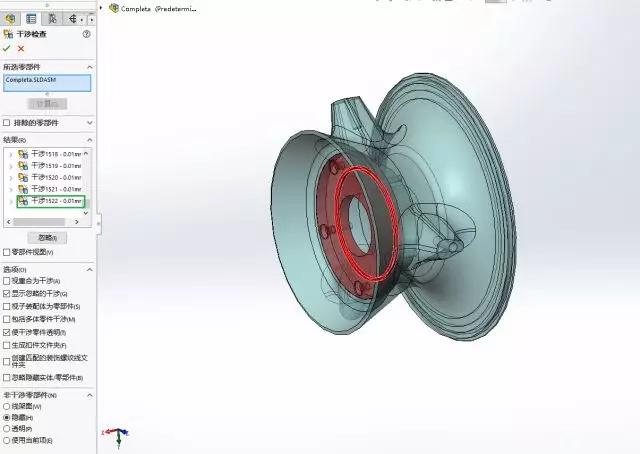Click the red X cancel icon
640x454 pixels.
[21, 48]
